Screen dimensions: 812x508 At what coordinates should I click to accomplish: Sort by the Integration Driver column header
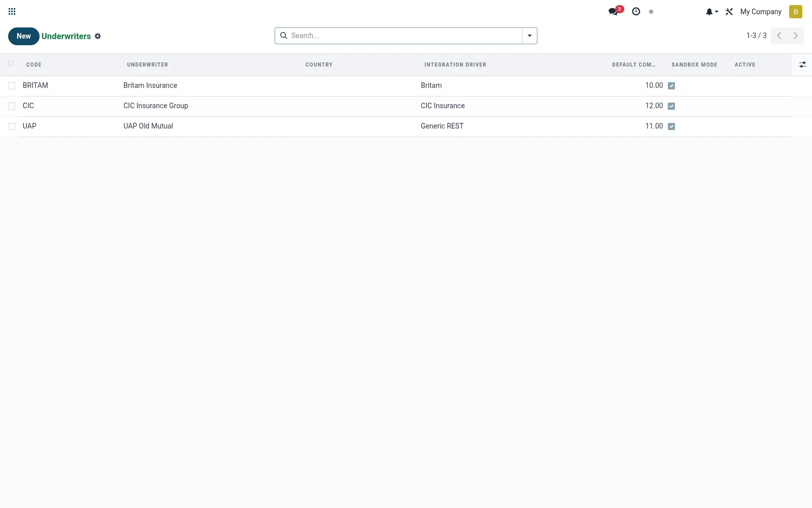click(455, 65)
